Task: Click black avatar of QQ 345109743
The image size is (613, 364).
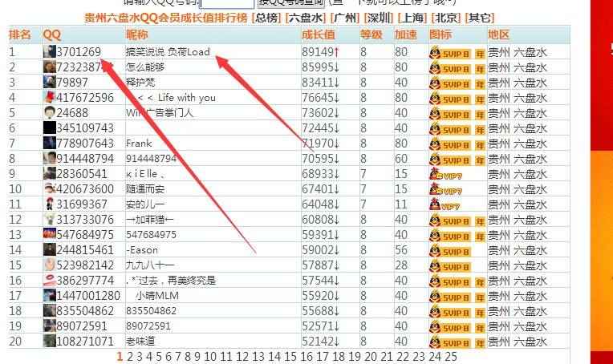Action: pyautogui.click(x=49, y=127)
